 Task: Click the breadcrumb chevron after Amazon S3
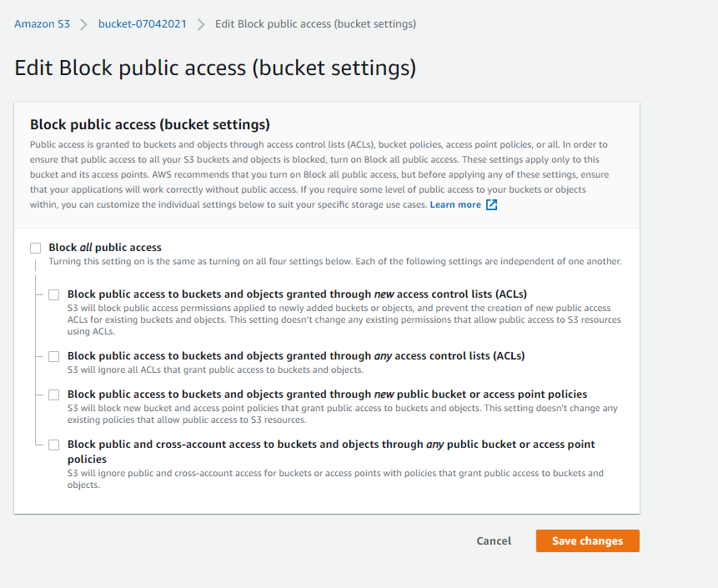(83, 24)
